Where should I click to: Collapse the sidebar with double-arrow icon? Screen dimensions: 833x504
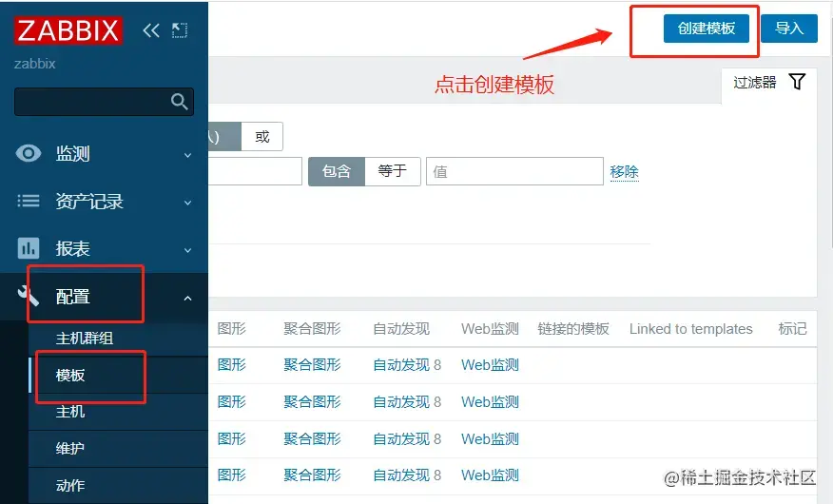[151, 30]
